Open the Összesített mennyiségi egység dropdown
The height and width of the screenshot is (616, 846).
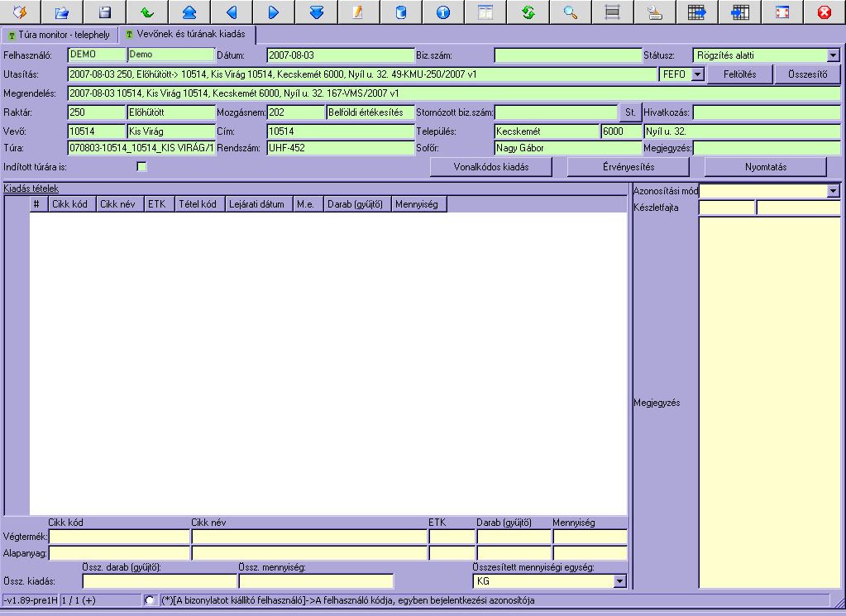coord(620,581)
